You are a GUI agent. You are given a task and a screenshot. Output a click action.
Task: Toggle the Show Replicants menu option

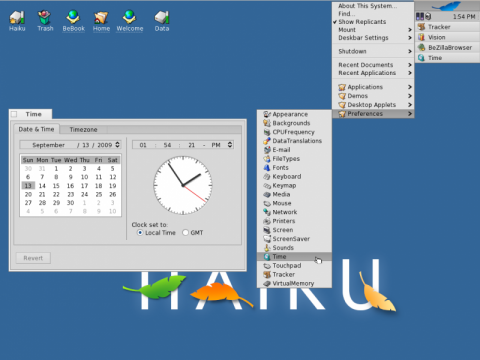373,22
